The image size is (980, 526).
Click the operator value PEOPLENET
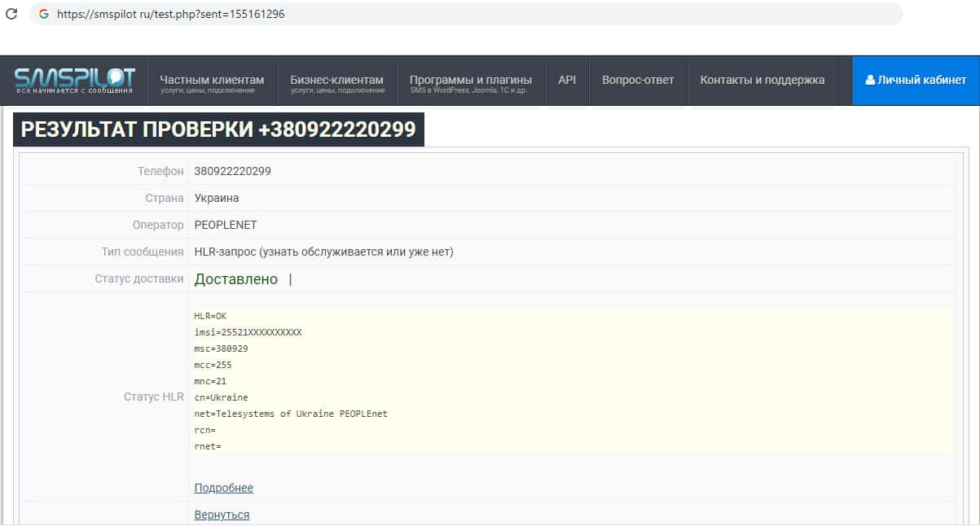coord(226,225)
